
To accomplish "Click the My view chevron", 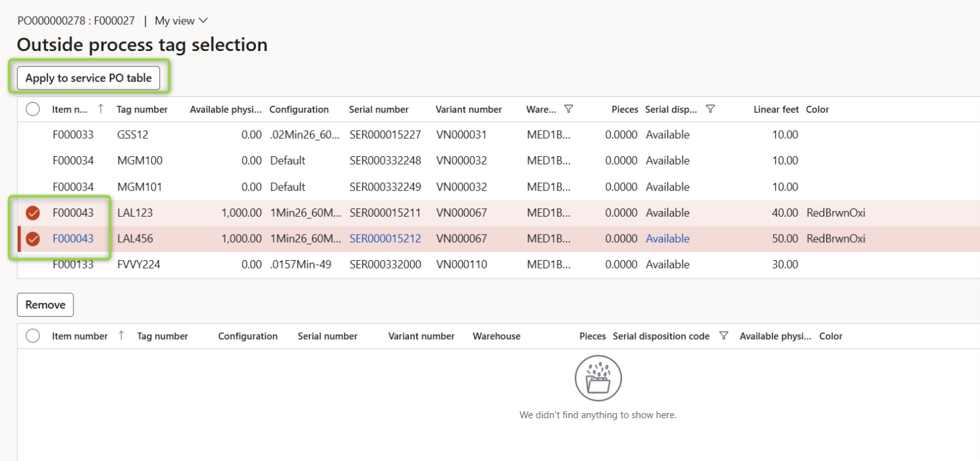I will (203, 20).
